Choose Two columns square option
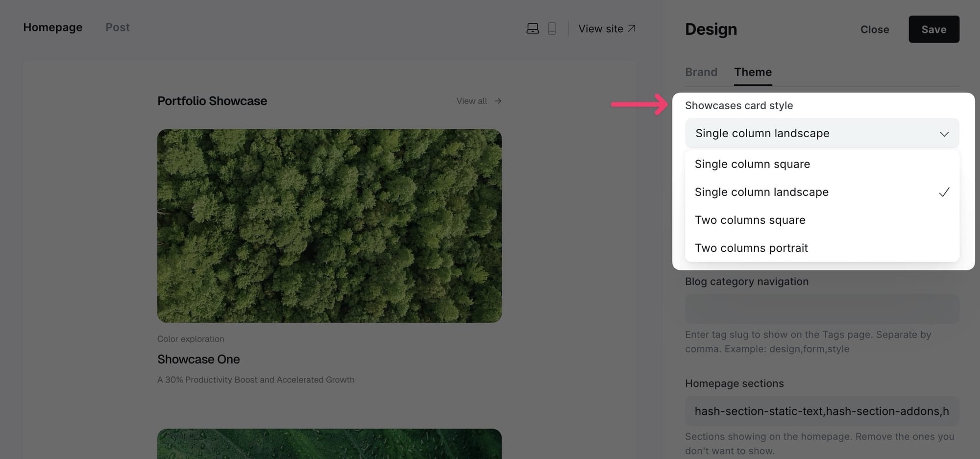980x459 pixels. pos(822,220)
